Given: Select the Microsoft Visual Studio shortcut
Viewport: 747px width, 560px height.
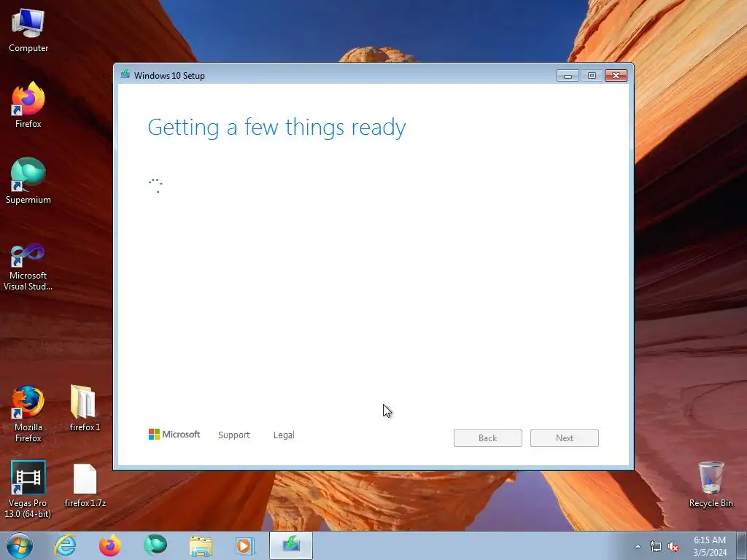Looking at the screenshot, I should point(28,267).
